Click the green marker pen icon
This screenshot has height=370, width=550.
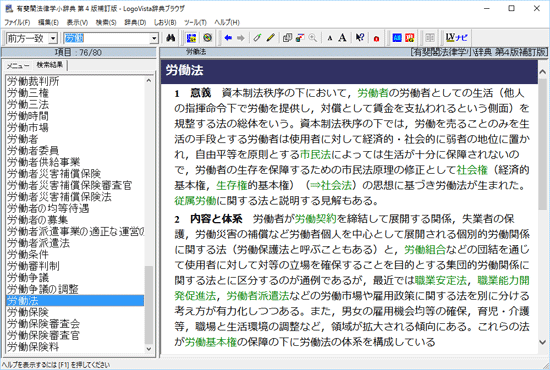click(x=257, y=38)
